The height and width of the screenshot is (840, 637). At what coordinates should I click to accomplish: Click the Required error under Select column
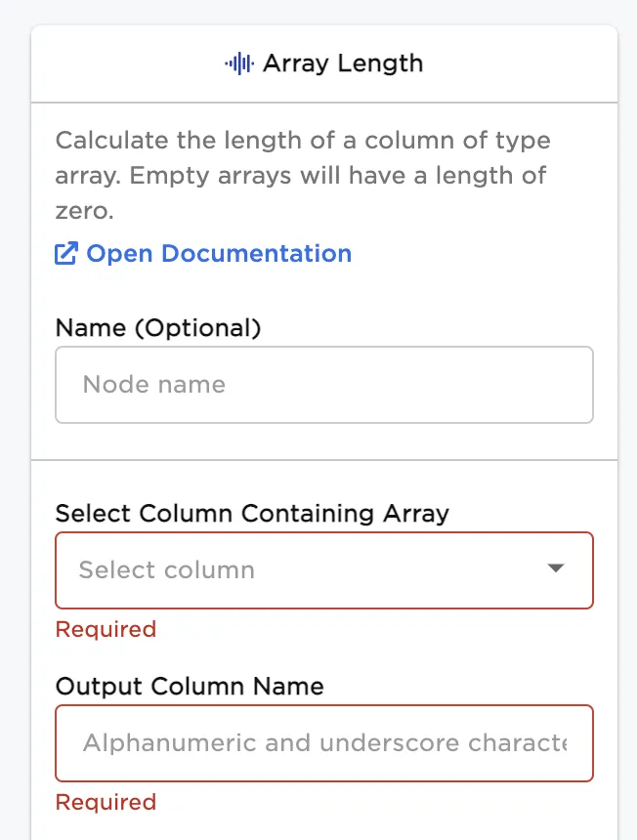[x=106, y=629]
